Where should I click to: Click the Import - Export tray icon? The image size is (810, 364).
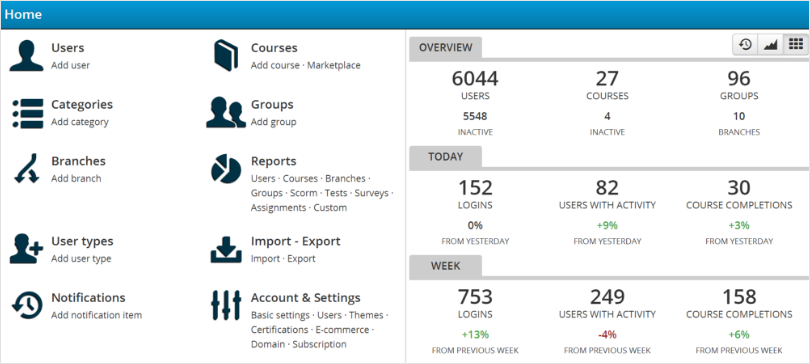[226, 249]
